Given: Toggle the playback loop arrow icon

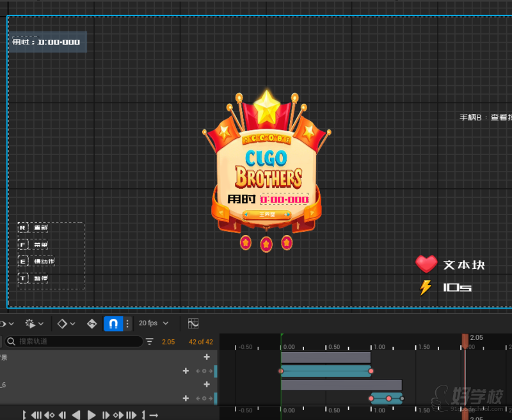Looking at the screenshot, I should 154,415.
